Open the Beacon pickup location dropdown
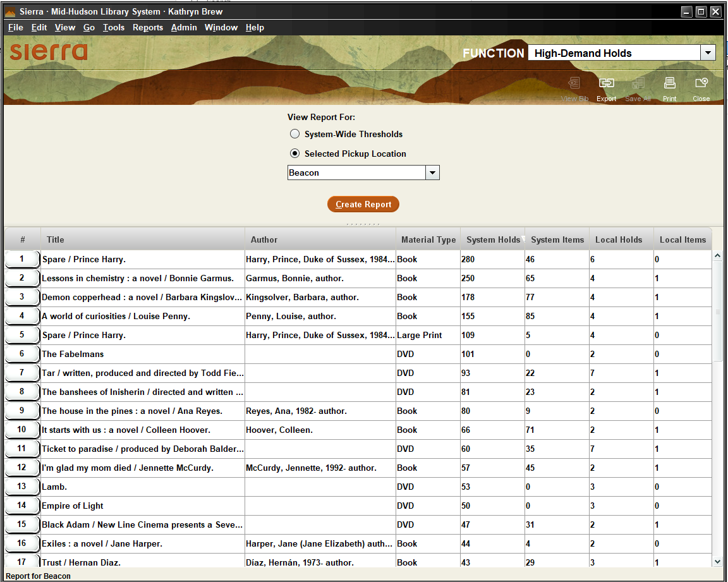This screenshot has width=728, height=582. coord(432,173)
